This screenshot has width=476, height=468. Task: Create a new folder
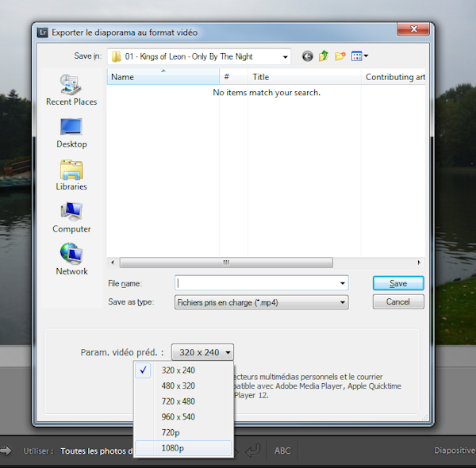click(340, 56)
